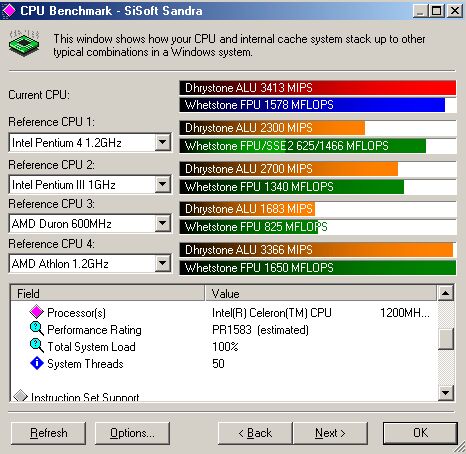Click the pink diamond Processor(s) icon
Viewport: 466px width, 454px height.
[37, 312]
